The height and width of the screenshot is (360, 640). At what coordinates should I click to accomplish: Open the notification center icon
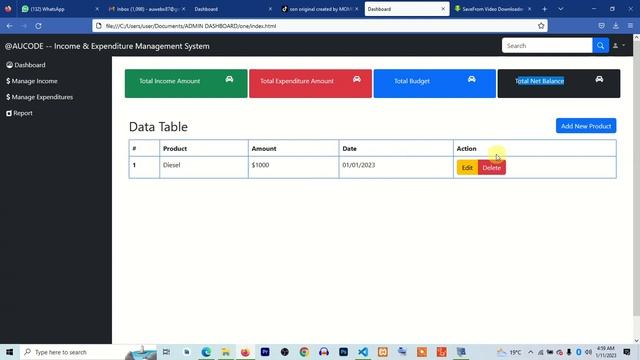click(627, 352)
